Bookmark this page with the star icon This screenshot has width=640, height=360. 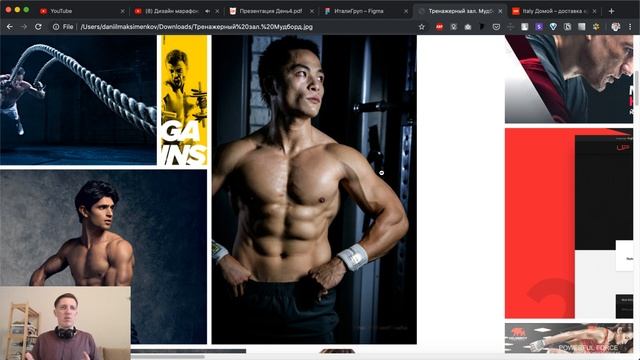pyautogui.click(x=422, y=27)
